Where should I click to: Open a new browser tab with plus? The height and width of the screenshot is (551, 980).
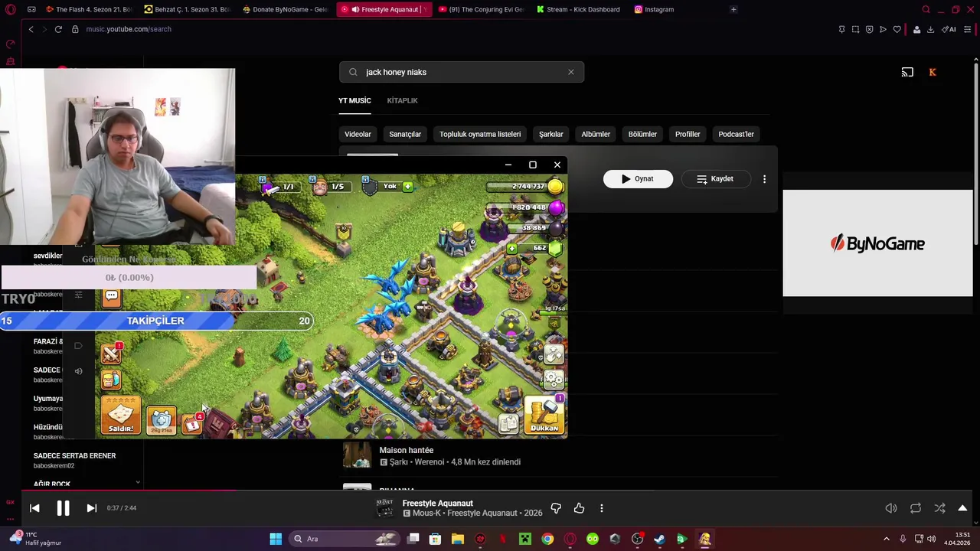point(733,9)
